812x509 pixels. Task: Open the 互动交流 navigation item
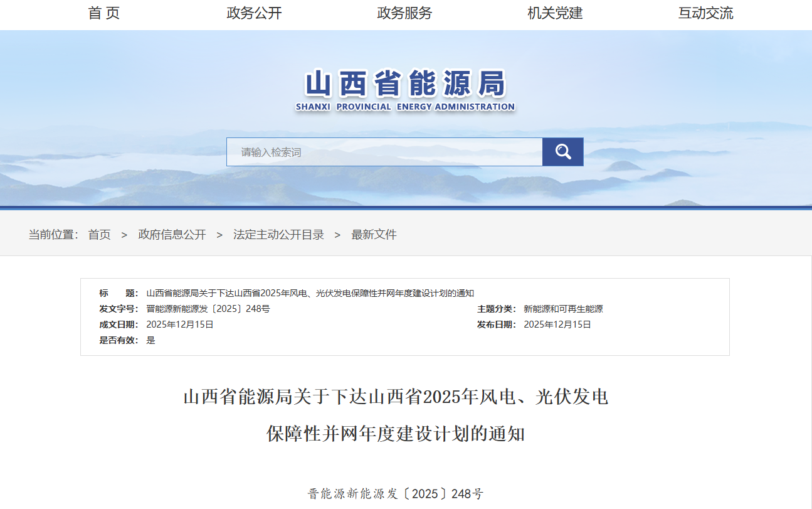click(x=705, y=13)
